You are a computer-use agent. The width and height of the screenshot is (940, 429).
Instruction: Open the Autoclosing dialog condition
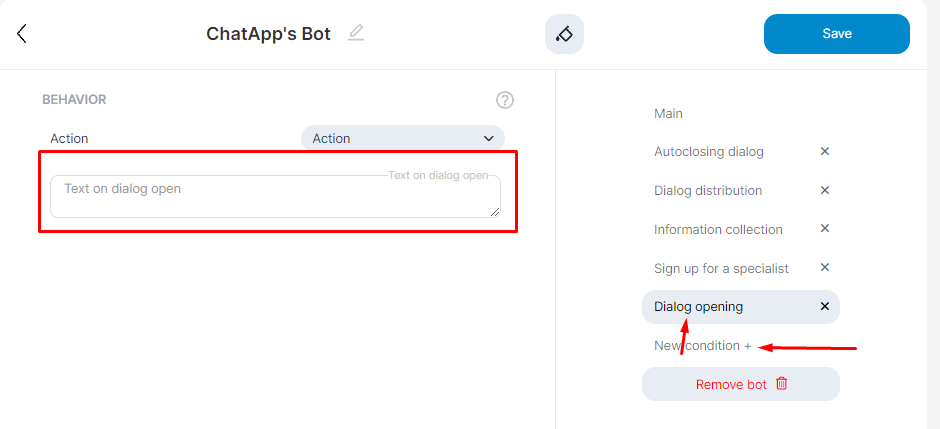click(x=708, y=152)
